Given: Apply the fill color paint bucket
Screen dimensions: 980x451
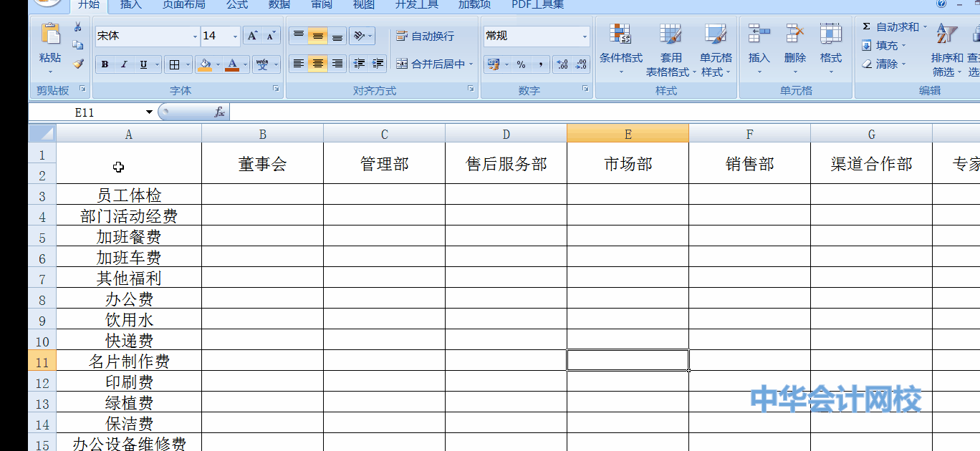Looking at the screenshot, I should click(205, 64).
